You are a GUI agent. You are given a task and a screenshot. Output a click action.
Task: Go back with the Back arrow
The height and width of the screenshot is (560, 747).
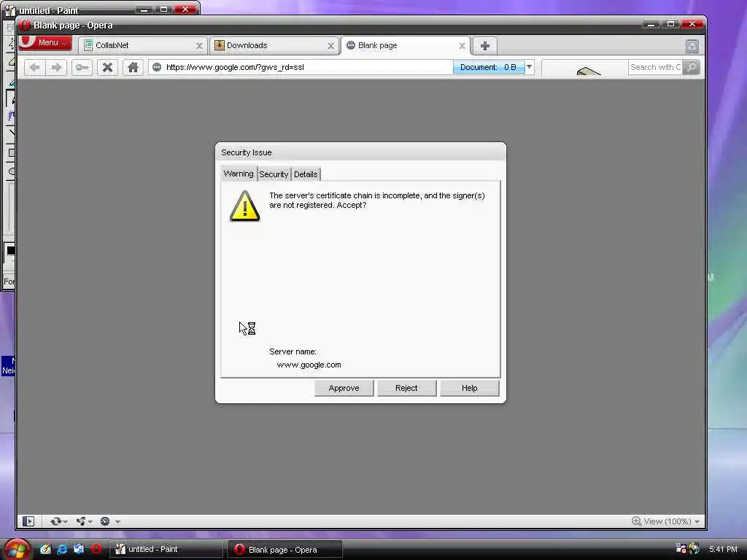35,67
